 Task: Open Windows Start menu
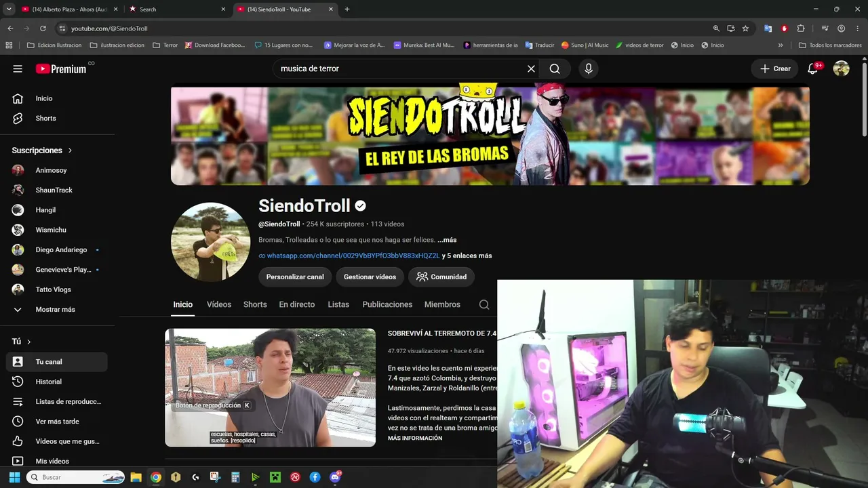point(14,477)
